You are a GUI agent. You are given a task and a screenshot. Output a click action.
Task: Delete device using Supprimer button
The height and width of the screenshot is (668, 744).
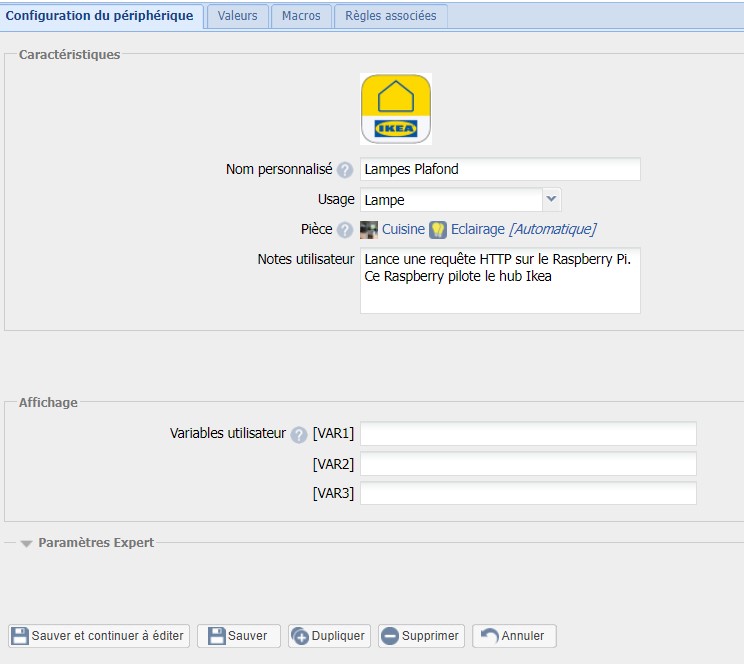click(421, 636)
